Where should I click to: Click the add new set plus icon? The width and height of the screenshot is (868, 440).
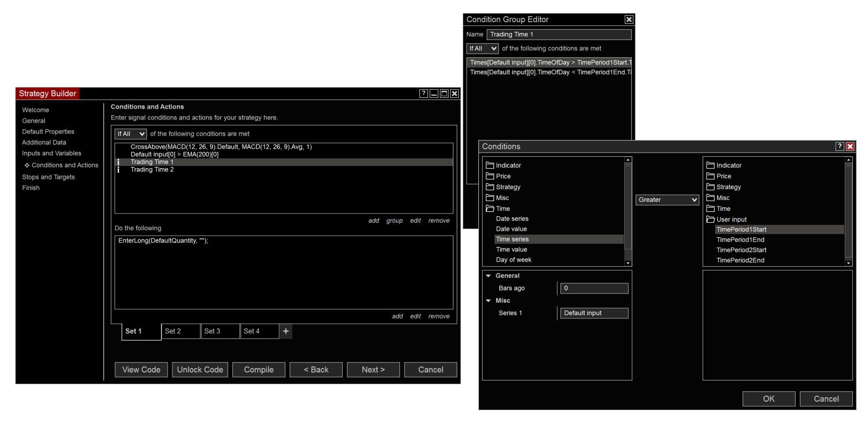click(286, 331)
